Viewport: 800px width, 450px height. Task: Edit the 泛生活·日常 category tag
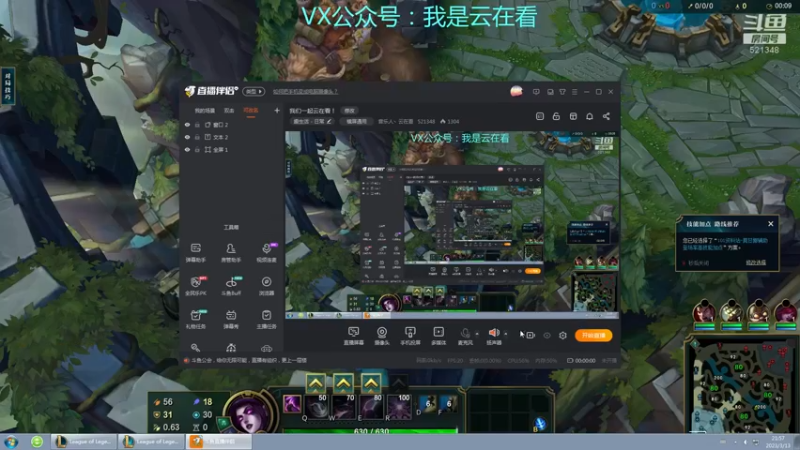pyautogui.click(x=312, y=121)
